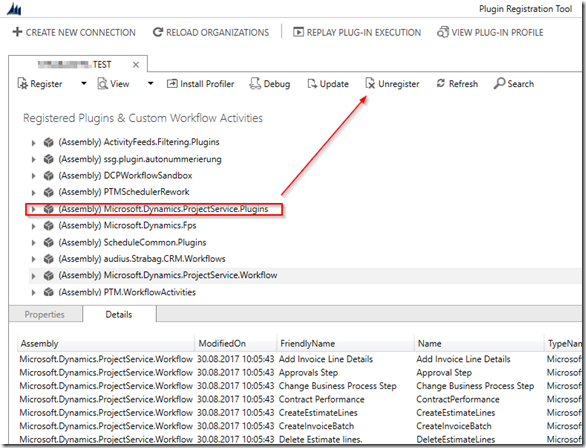The width and height of the screenshot is (586, 448).
Task: Click the Unregister icon
Action: (370, 84)
